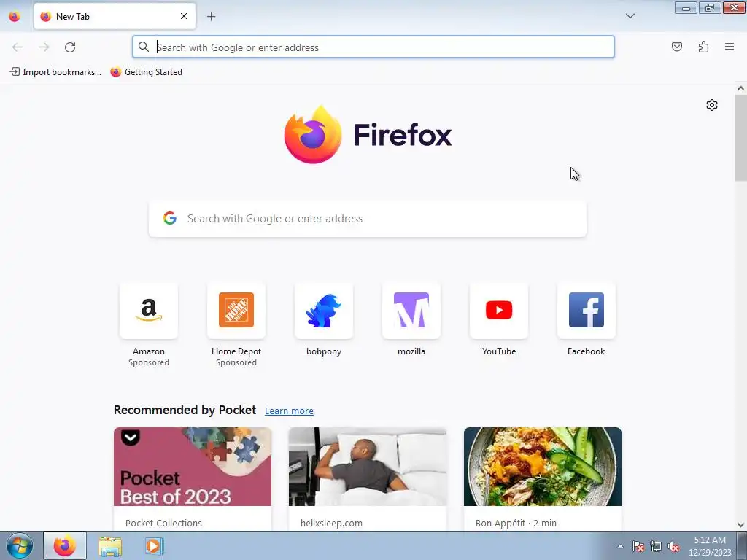Reload the current page
The height and width of the screenshot is (560, 747).
pyautogui.click(x=70, y=47)
